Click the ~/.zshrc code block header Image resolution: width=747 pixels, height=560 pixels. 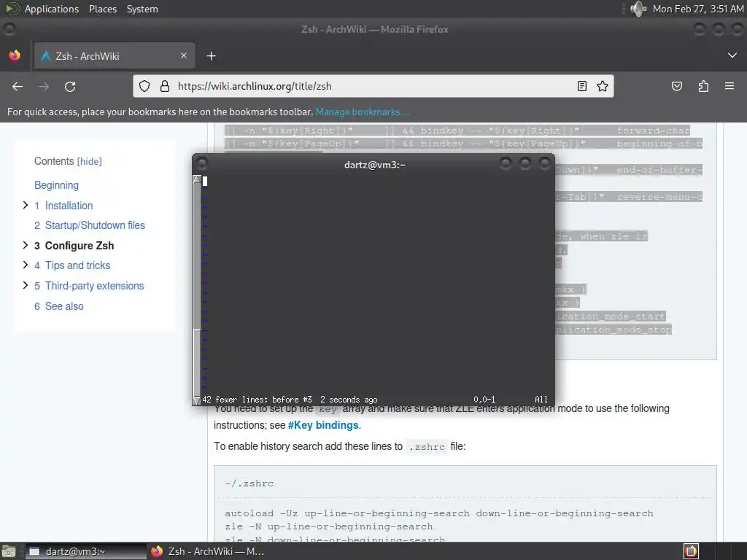tap(249, 483)
